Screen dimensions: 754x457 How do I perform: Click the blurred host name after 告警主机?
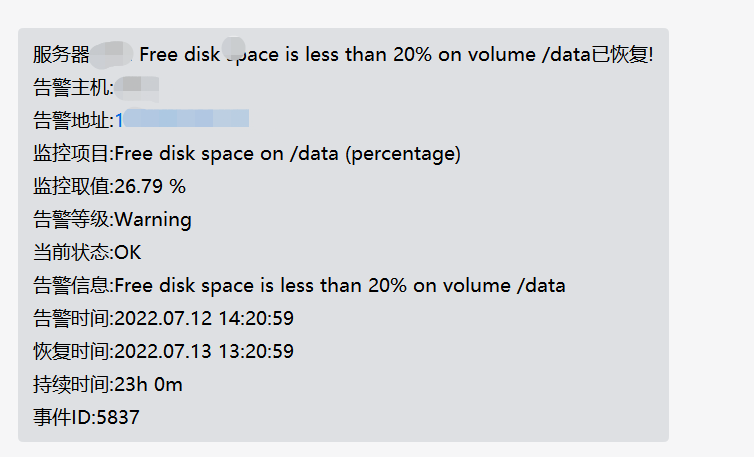[137, 87]
